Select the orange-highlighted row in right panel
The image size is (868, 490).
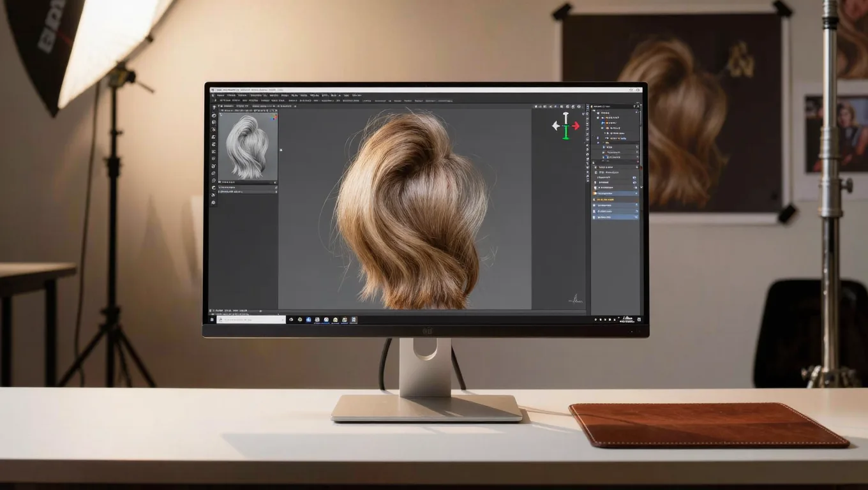[x=615, y=200]
